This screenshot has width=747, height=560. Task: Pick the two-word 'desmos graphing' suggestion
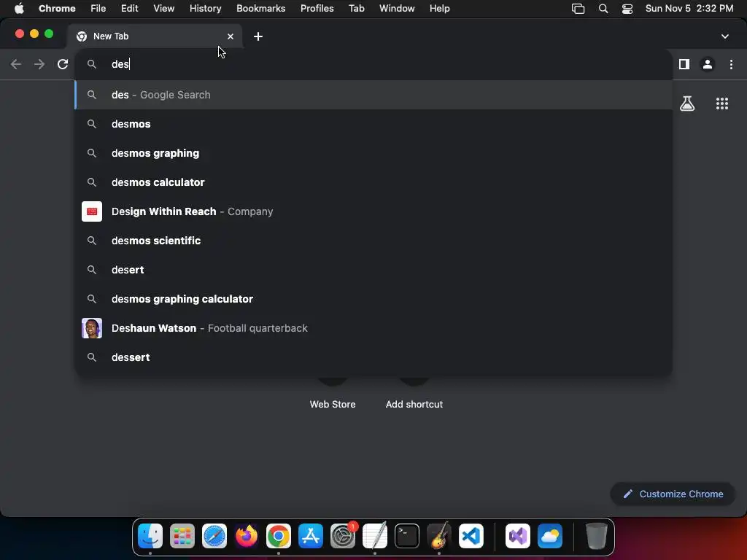click(x=373, y=153)
